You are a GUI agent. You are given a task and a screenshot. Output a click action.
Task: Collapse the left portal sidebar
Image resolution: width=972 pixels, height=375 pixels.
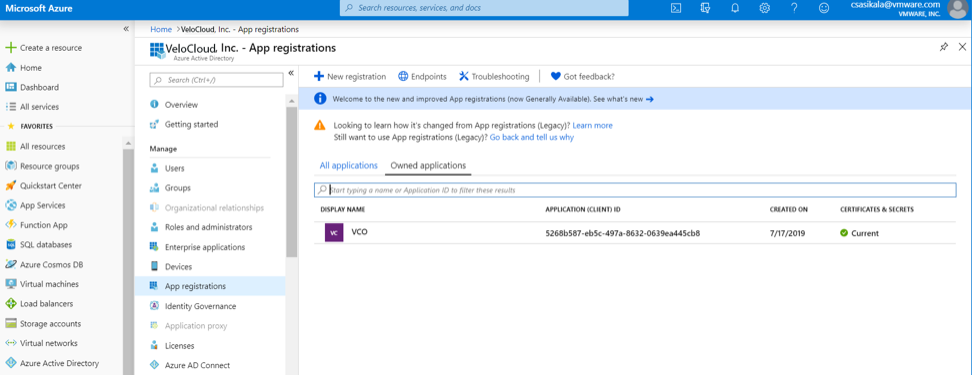click(x=126, y=29)
